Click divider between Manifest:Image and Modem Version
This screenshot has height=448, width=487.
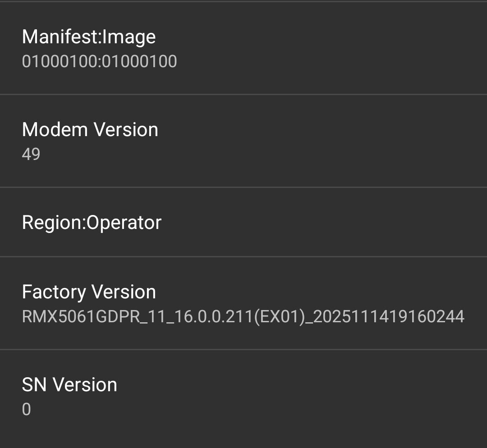coord(243,94)
